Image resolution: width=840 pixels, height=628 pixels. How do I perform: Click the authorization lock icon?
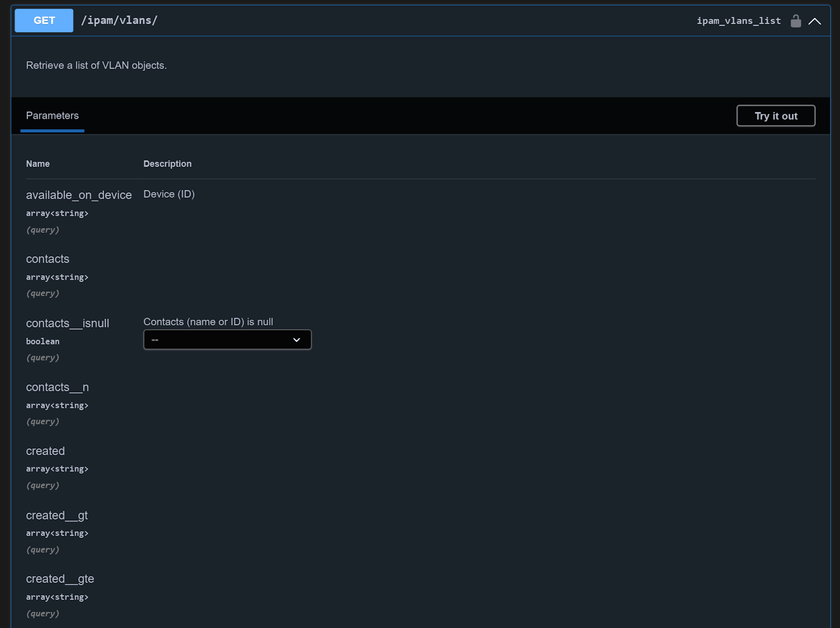(795, 21)
